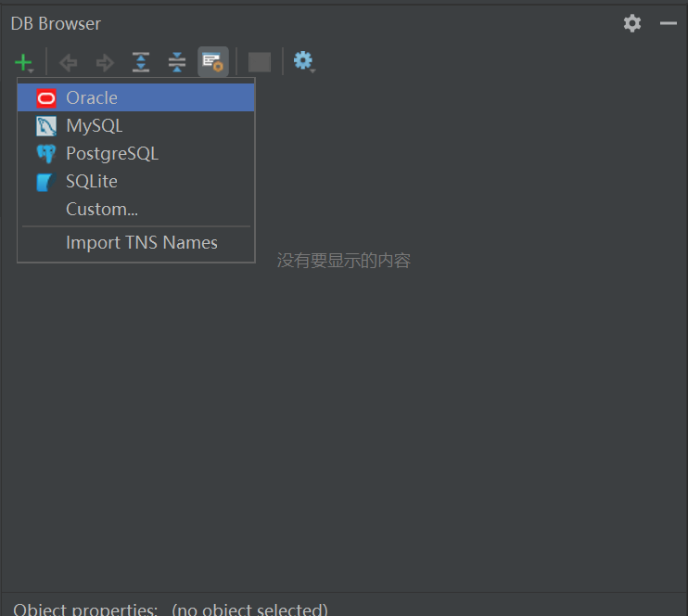Expand all nodes in the browser tree
The image size is (688, 616).
point(141,62)
